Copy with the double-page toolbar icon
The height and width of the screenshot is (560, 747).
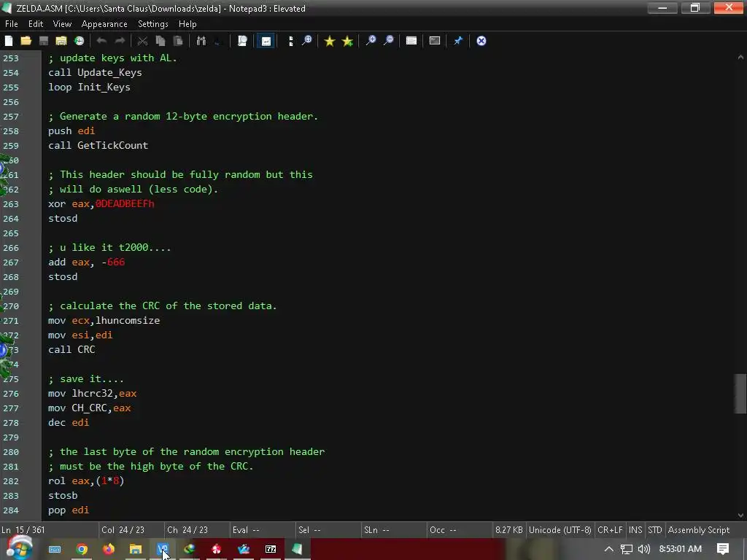(x=160, y=41)
